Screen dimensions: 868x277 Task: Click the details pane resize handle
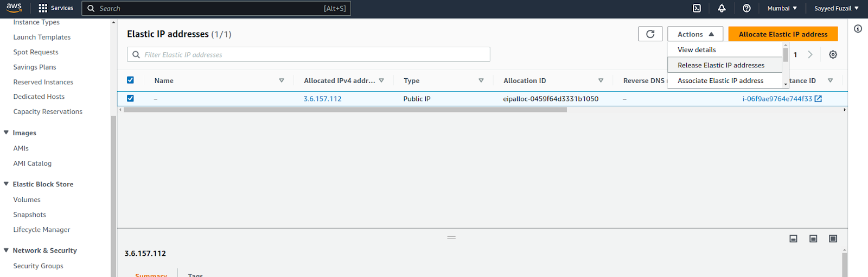click(x=451, y=237)
